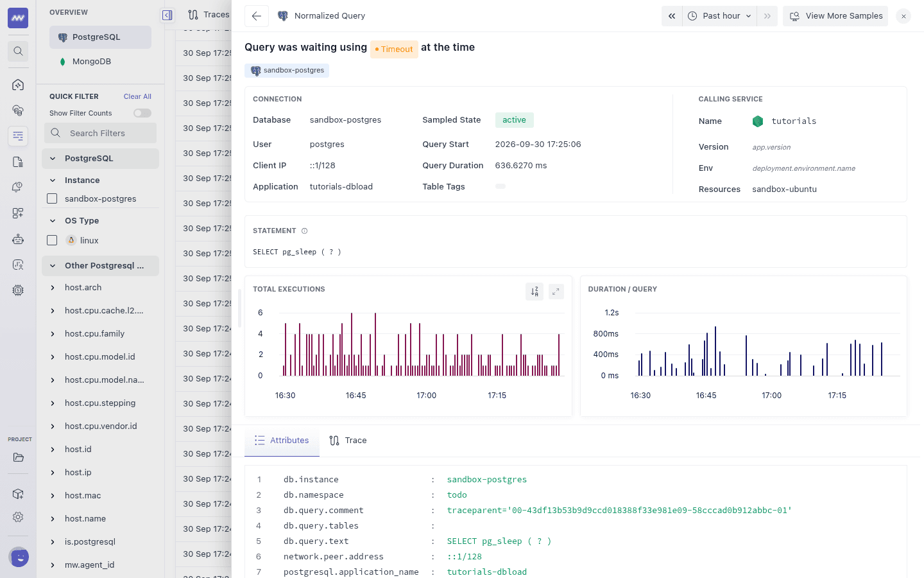Expand the host.id filter
Image resolution: width=924 pixels, height=578 pixels.
tap(53, 450)
